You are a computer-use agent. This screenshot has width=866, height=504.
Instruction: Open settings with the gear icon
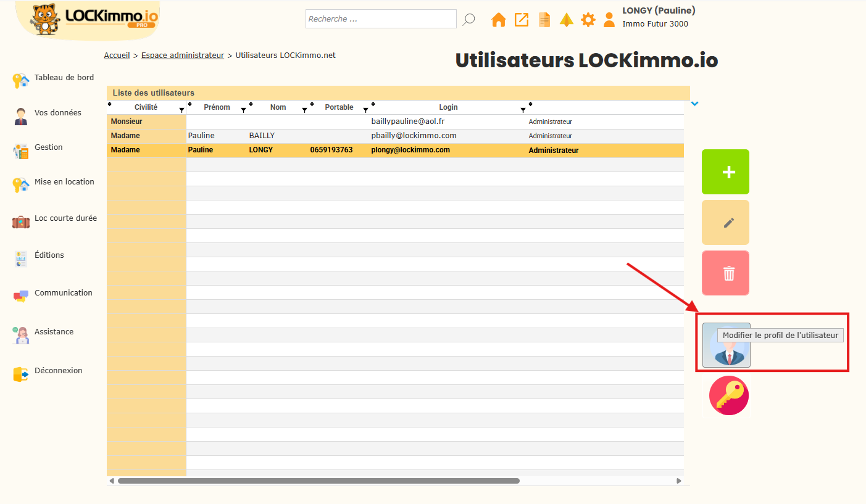click(x=588, y=20)
